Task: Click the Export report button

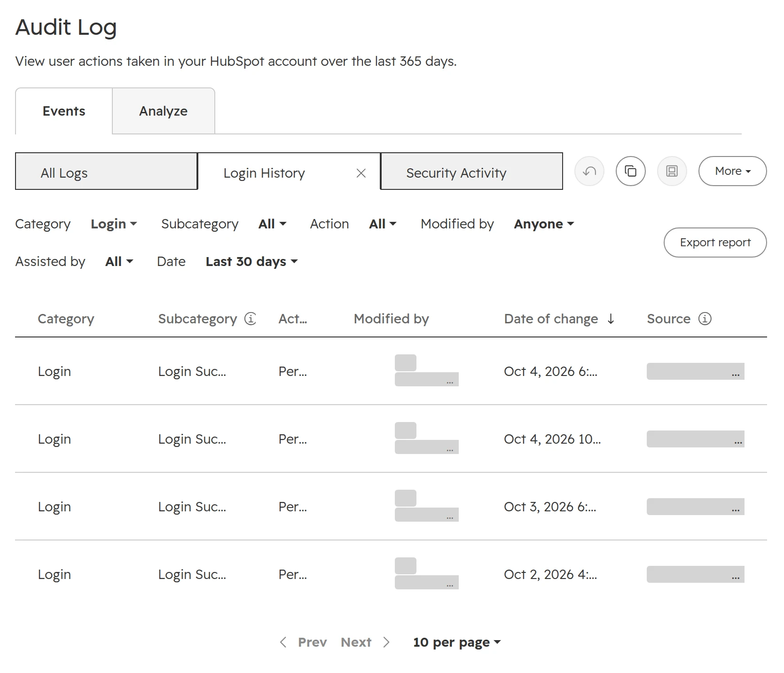Action: (x=715, y=243)
